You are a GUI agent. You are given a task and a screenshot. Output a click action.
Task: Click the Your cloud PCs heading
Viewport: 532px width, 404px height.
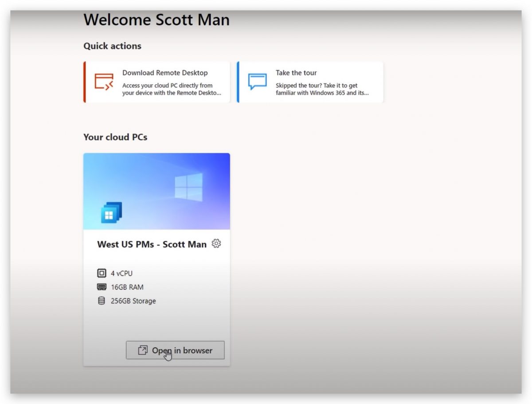pos(115,137)
